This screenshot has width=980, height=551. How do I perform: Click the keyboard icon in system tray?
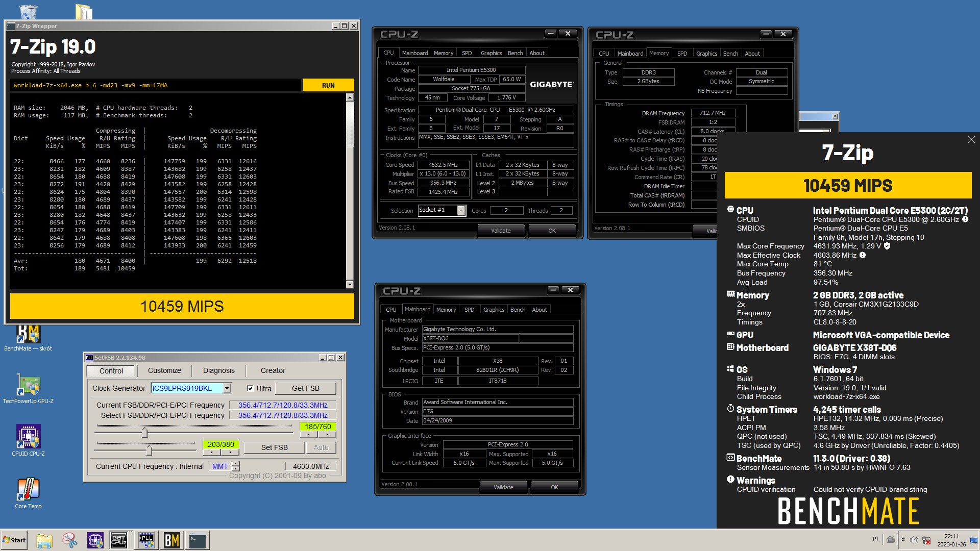[891, 540]
